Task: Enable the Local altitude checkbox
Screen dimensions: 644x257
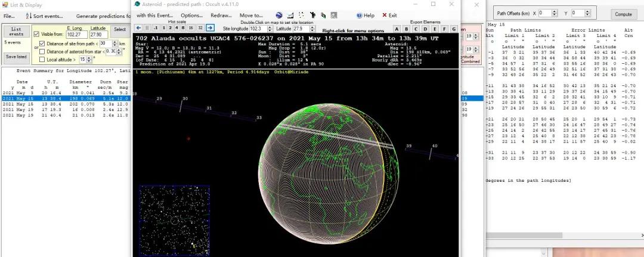Action: coord(42,60)
